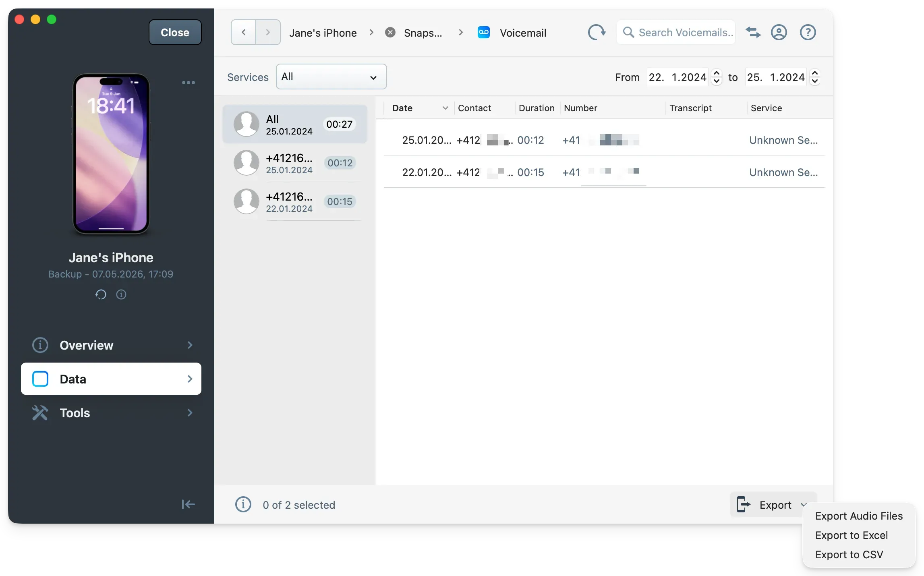Sort by the Date column header
924x576 pixels.
tap(420, 108)
